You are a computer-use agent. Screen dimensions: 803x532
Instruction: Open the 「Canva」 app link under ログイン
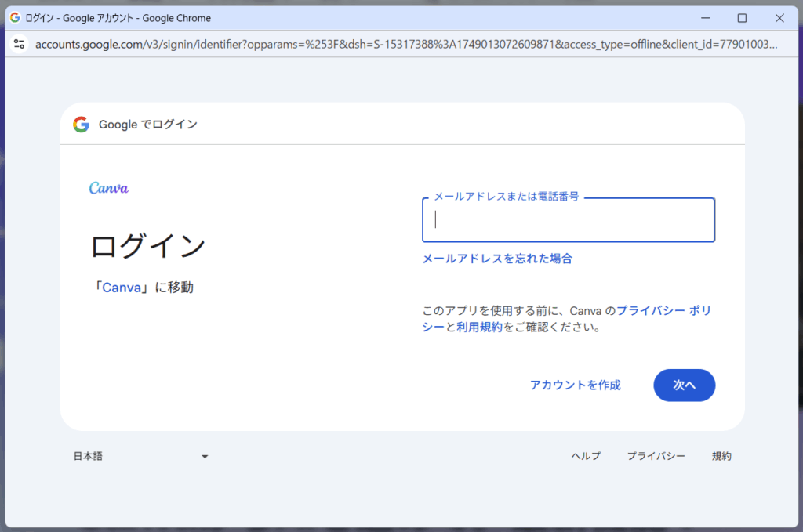click(122, 288)
